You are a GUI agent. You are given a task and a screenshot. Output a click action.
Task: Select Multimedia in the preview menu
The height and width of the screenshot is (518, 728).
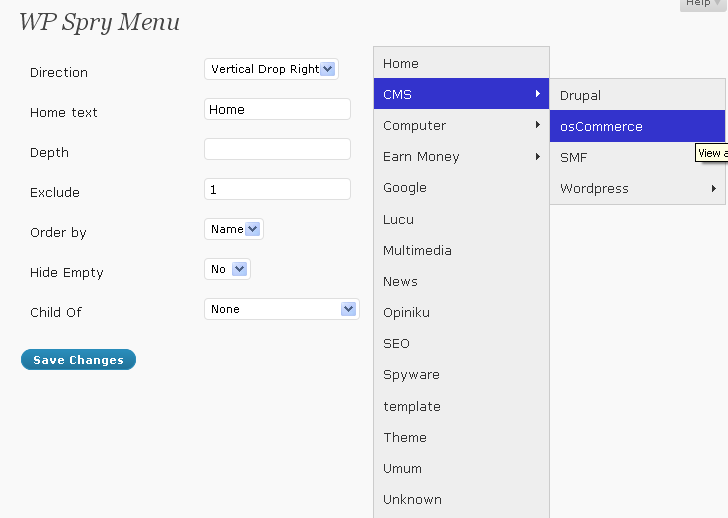[461, 250]
